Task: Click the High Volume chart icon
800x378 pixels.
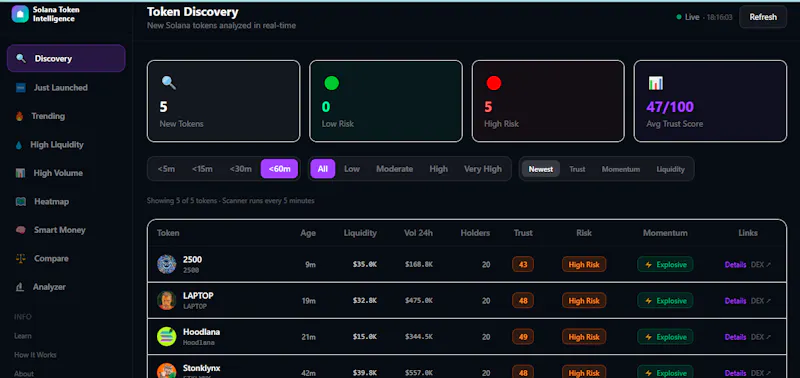Action: (20, 173)
